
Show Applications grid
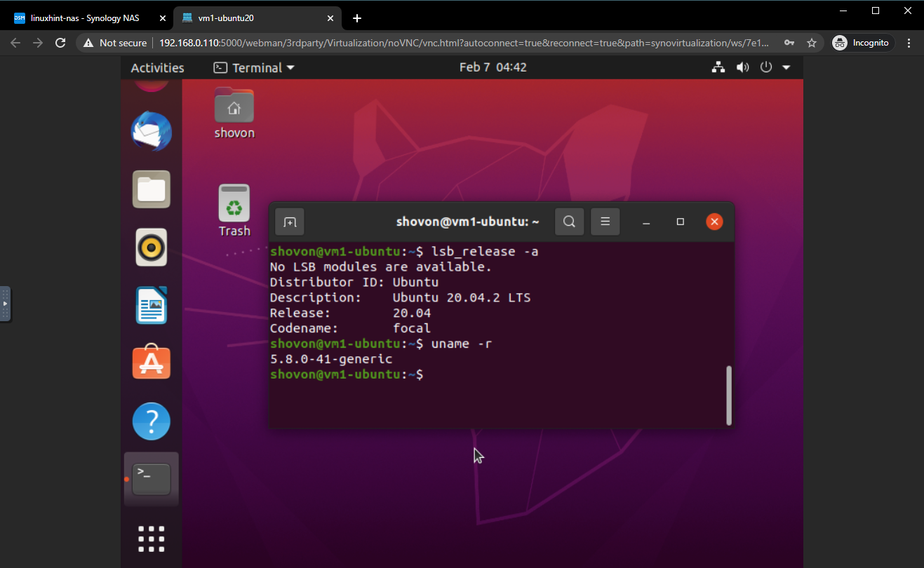tap(151, 539)
